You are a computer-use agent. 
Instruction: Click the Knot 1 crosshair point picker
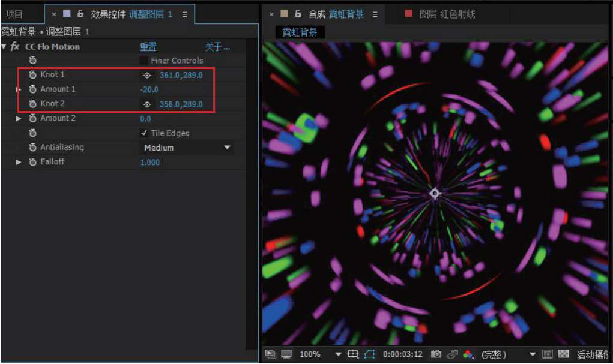(x=147, y=75)
